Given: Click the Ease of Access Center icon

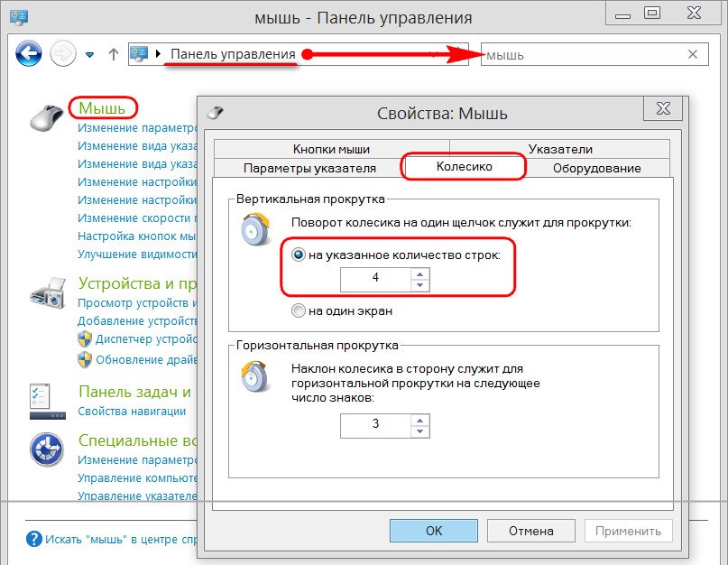Looking at the screenshot, I should coord(45,450).
